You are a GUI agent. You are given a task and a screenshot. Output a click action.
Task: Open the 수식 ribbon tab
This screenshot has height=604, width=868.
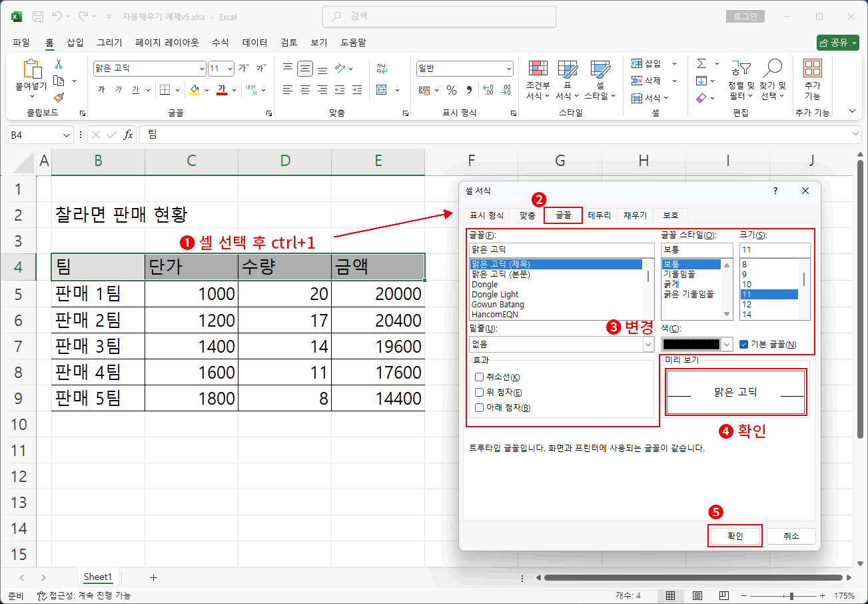[220, 43]
